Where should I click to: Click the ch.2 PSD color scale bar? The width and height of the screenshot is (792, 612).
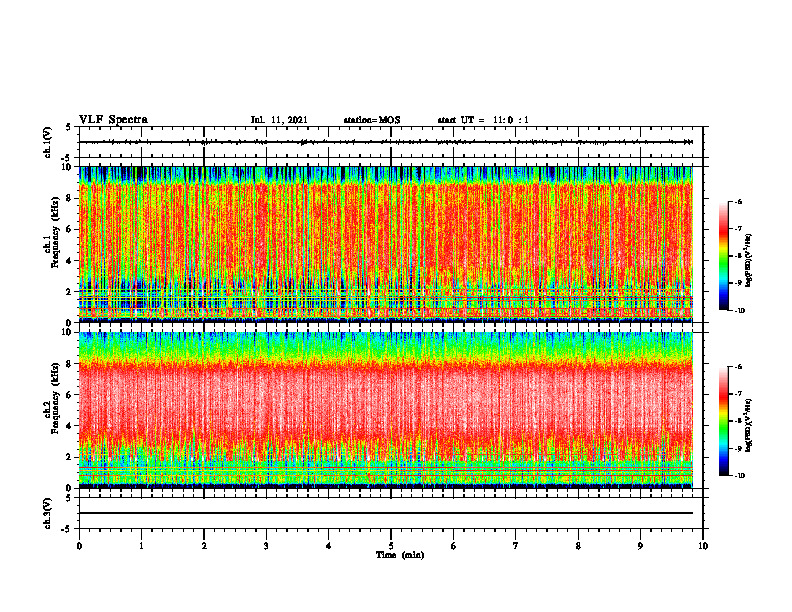point(724,421)
